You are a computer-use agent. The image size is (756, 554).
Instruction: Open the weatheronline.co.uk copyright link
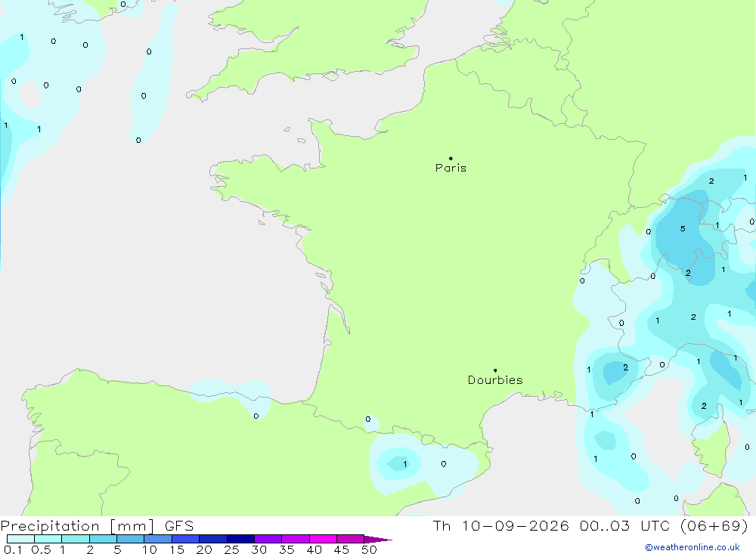692,547
